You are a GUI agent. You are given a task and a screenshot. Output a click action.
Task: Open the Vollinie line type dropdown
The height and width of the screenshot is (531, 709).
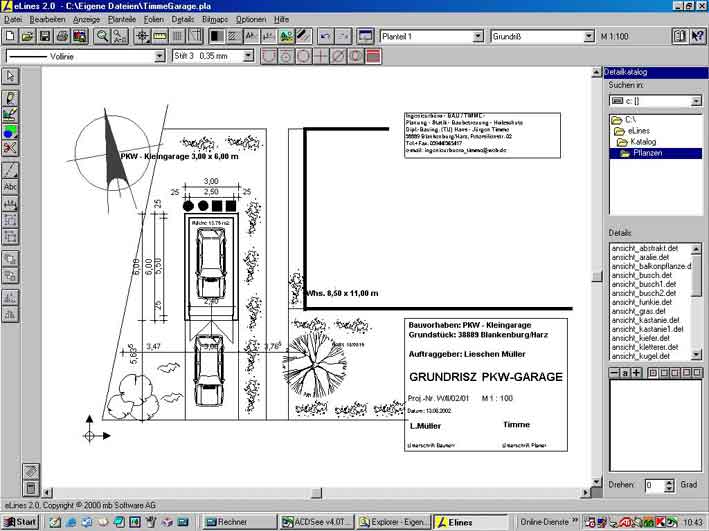coord(160,56)
